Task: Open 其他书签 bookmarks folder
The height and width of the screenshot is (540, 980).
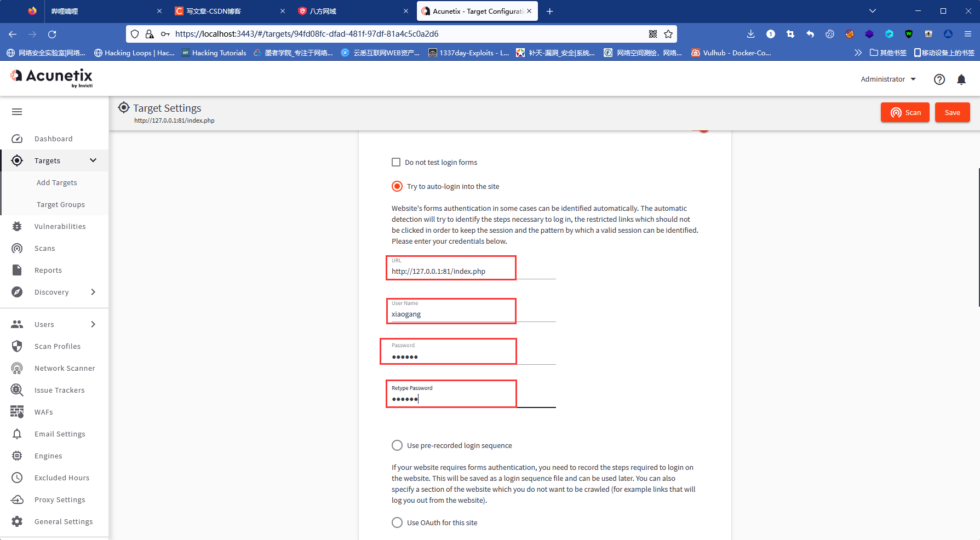Action: 888,53
